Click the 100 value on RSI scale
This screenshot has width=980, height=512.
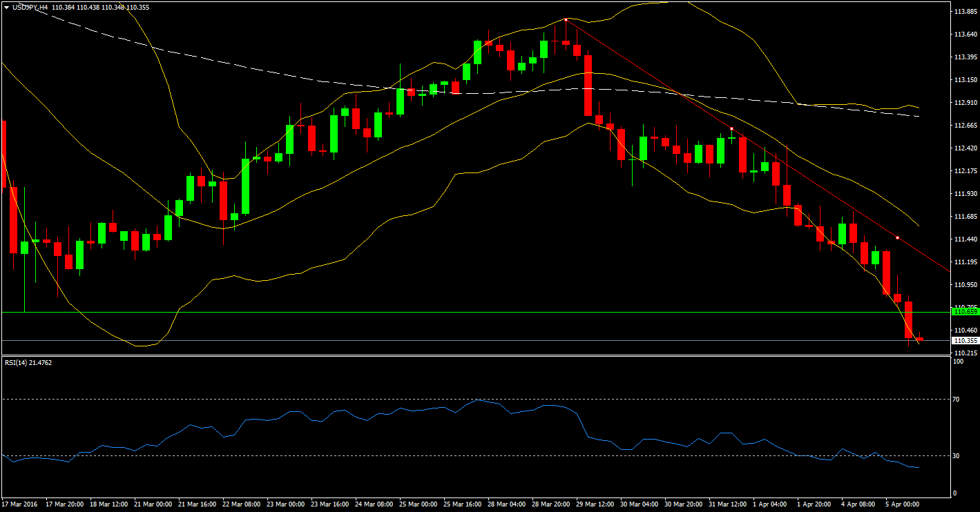coord(958,362)
